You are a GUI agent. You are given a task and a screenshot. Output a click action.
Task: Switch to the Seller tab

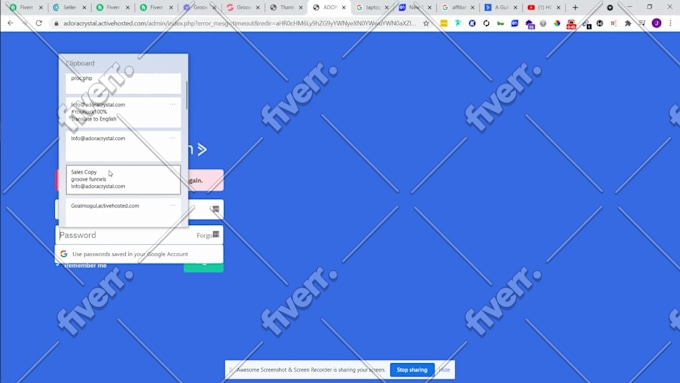tap(69, 7)
